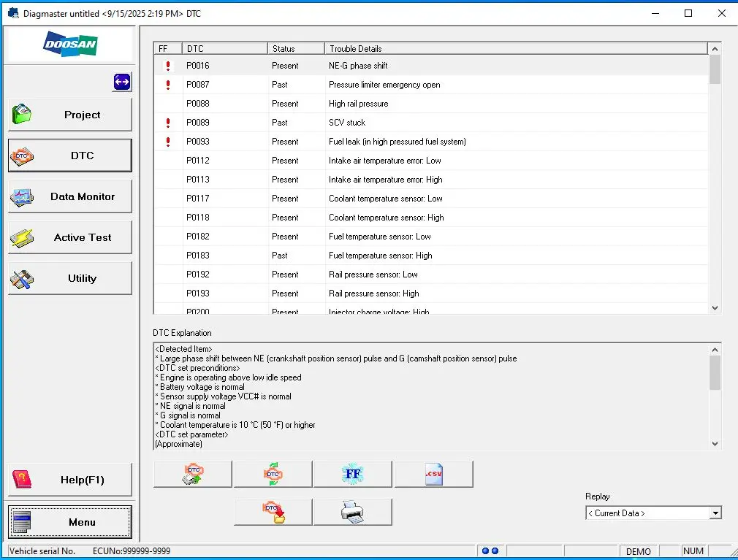The width and height of the screenshot is (738, 560).
Task: Export DTC list with CSV icon
Action: (433, 474)
